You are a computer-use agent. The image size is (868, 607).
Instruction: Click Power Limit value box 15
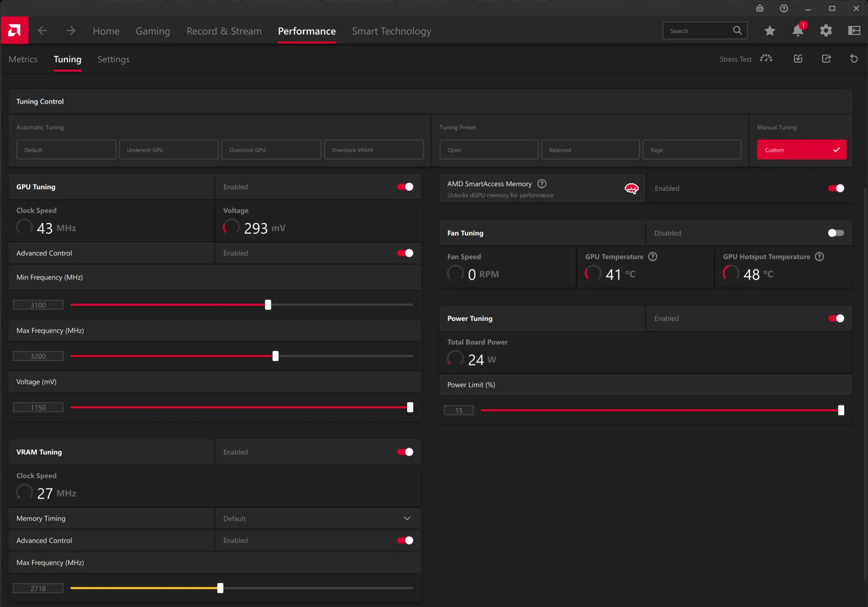(459, 410)
